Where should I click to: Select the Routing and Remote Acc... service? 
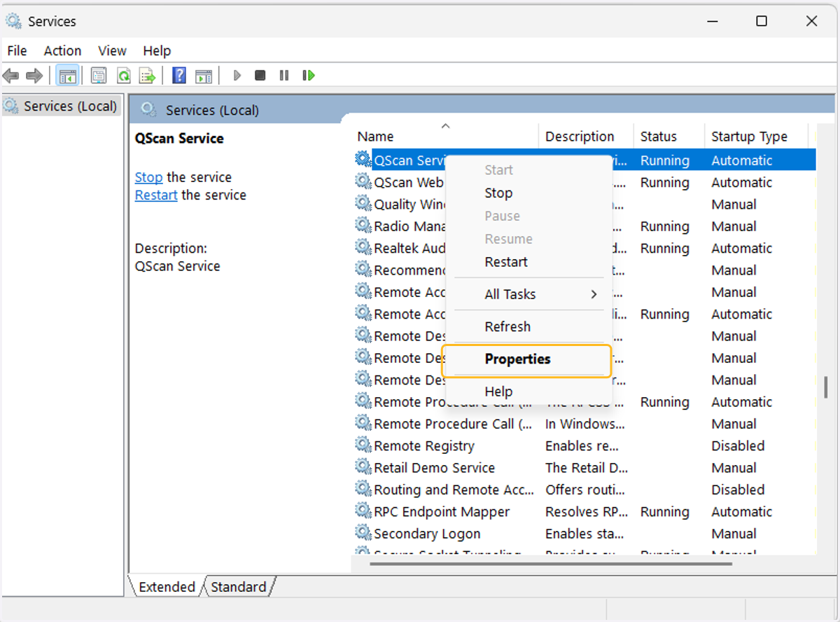click(584, 490)
